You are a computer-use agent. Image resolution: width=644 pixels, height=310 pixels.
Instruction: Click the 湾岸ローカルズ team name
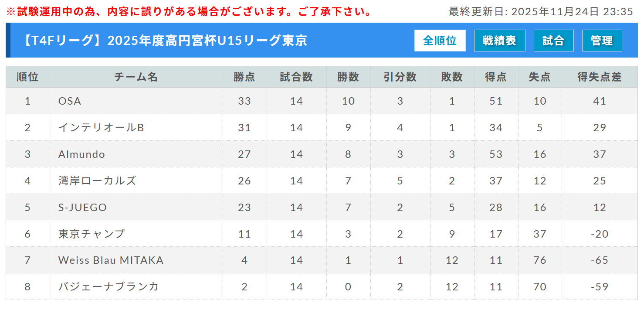(x=97, y=181)
